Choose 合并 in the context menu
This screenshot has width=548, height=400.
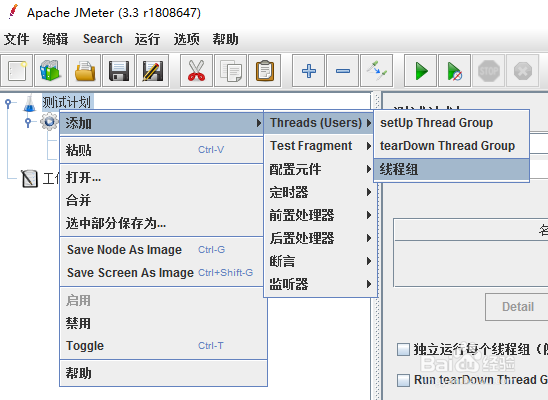pos(161,200)
